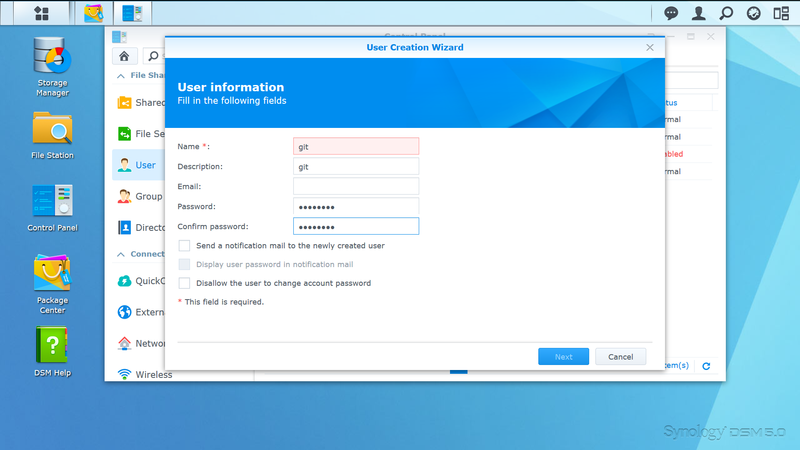Open the Control Panel desktop icon
Image resolution: width=800 pixels, height=450 pixels.
coord(52,208)
